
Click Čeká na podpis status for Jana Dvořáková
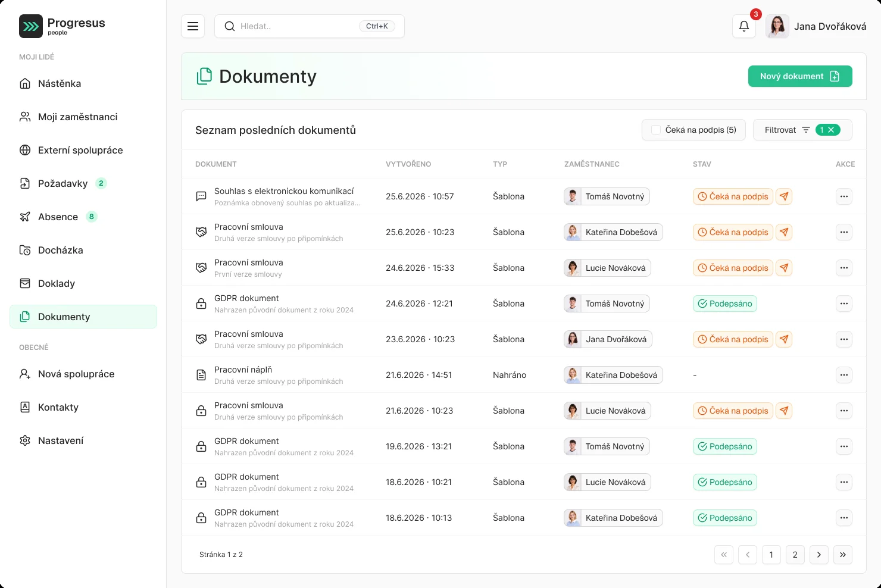[x=733, y=339]
